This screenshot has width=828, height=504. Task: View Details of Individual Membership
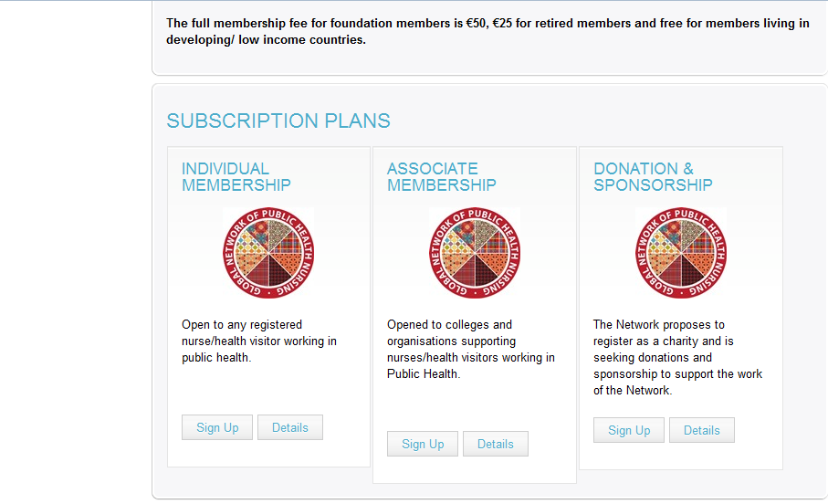click(x=290, y=427)
